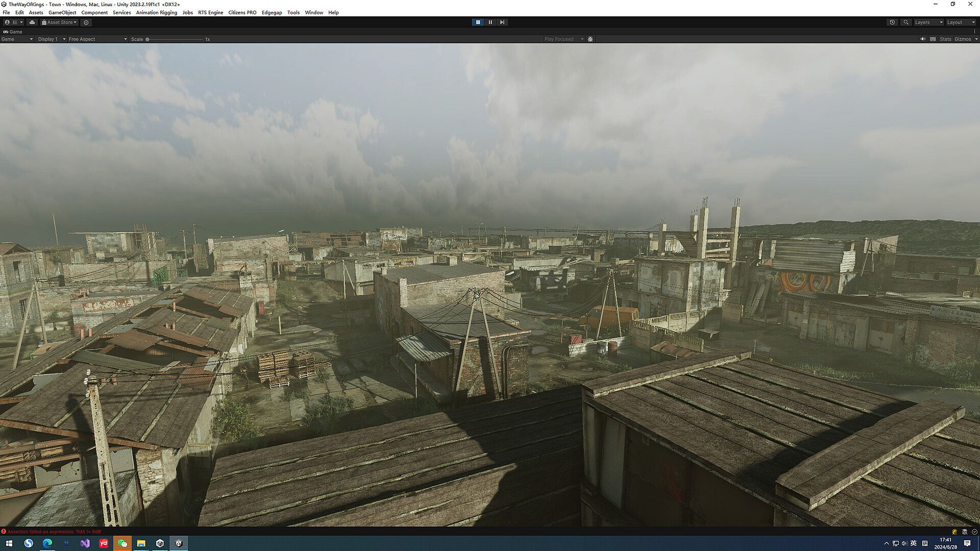Toggle the keyboard shortcuts icon

click(x=933, y=39)
